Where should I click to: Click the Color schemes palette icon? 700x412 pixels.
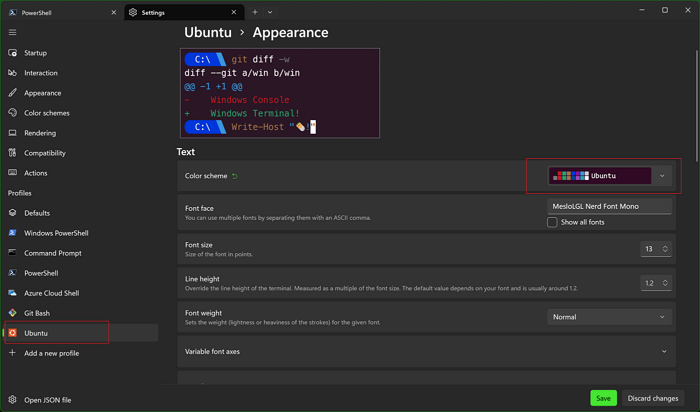(x=12, y=113)
